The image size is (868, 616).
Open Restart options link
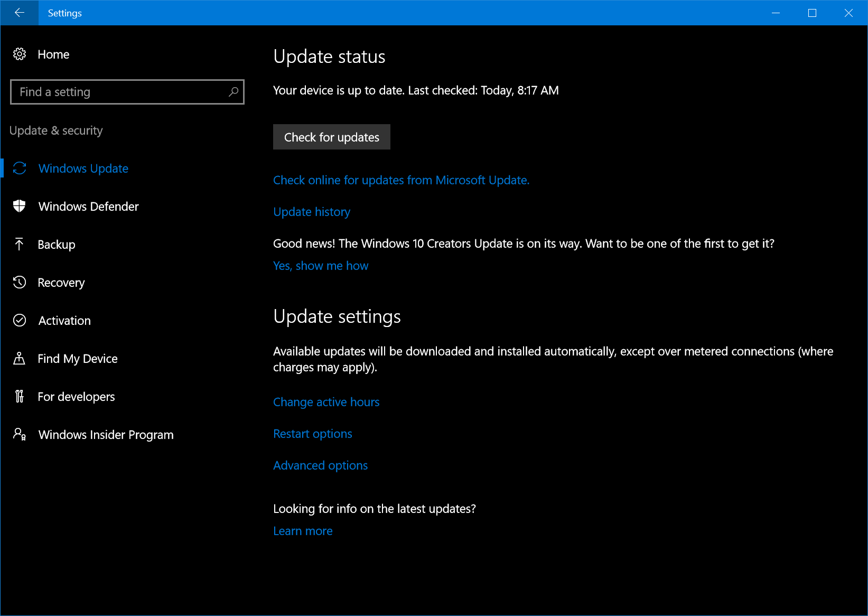click(x=312, y=434)
